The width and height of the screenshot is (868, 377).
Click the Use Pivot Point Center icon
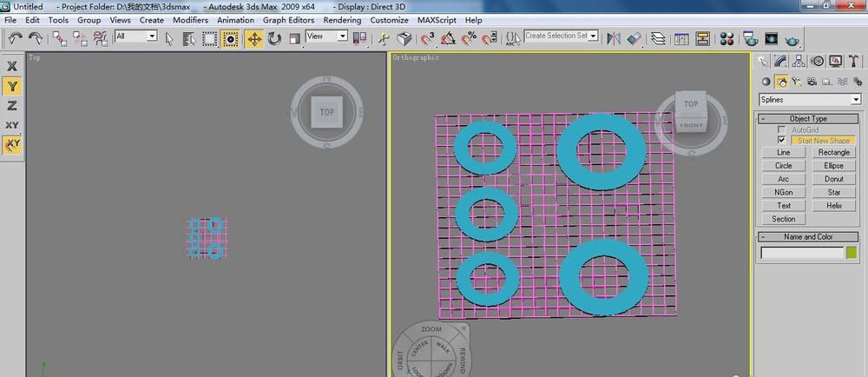[360, 38]
